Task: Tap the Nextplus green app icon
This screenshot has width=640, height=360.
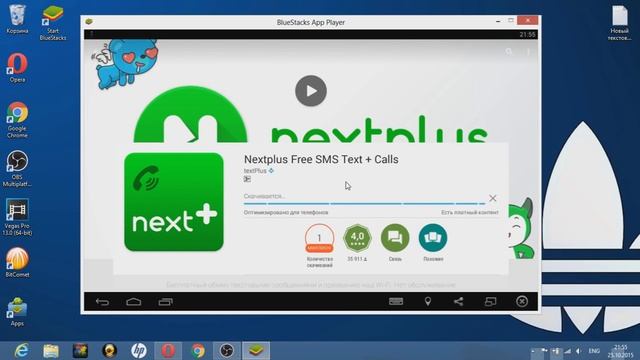Action: pos(174,202)
